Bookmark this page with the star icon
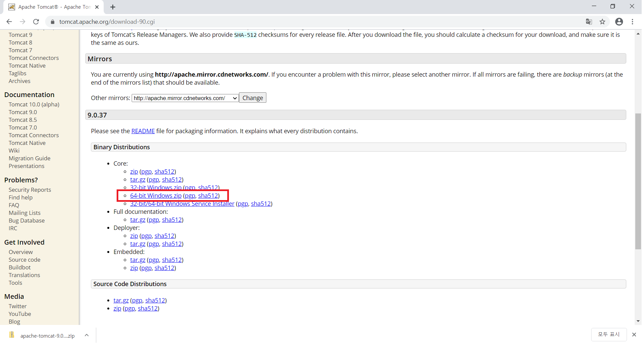This screenshot has height=343, width=644. pos(602,22)
